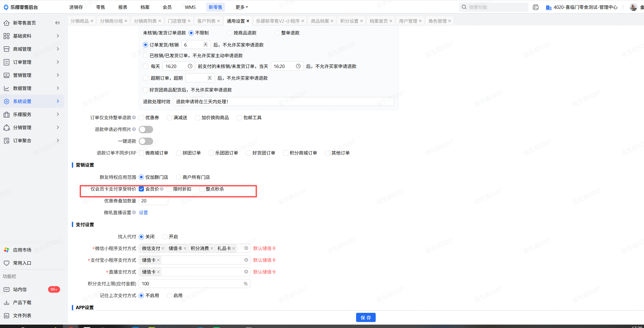This screenshot has width=644, height=328.
Task: Click help icon next to 会员价
Action: [162, 189]
